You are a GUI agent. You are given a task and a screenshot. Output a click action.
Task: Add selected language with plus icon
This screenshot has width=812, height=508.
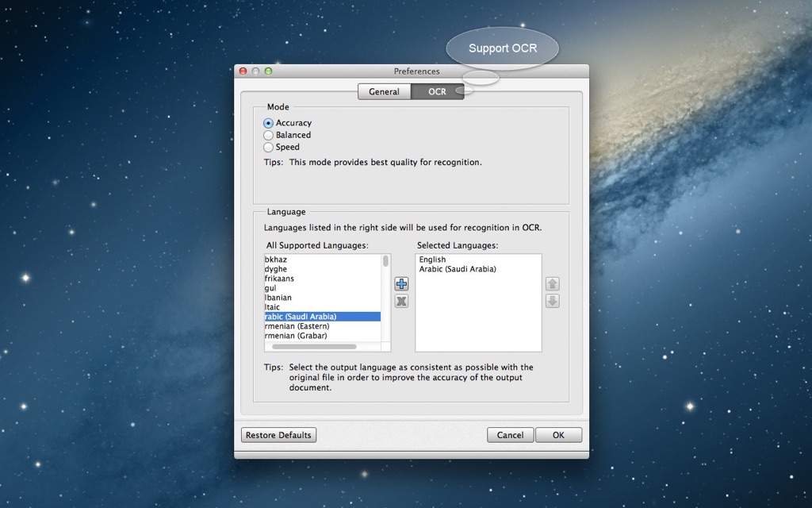(x=401, y=283)
